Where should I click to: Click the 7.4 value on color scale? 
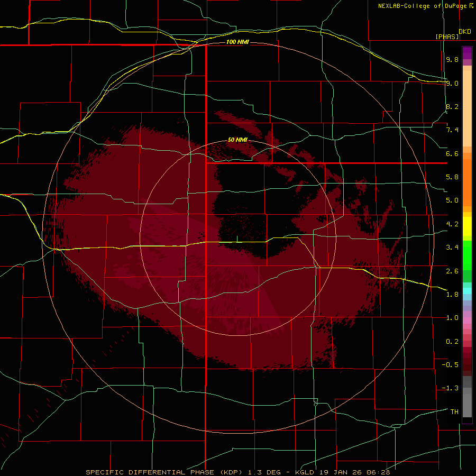452,130
